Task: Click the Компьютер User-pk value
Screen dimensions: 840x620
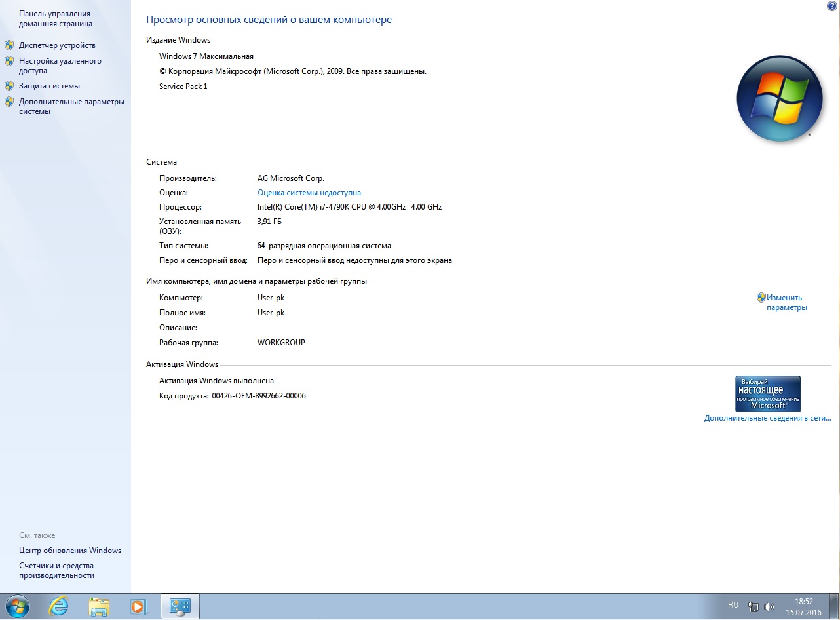Action: click(271, 298)
